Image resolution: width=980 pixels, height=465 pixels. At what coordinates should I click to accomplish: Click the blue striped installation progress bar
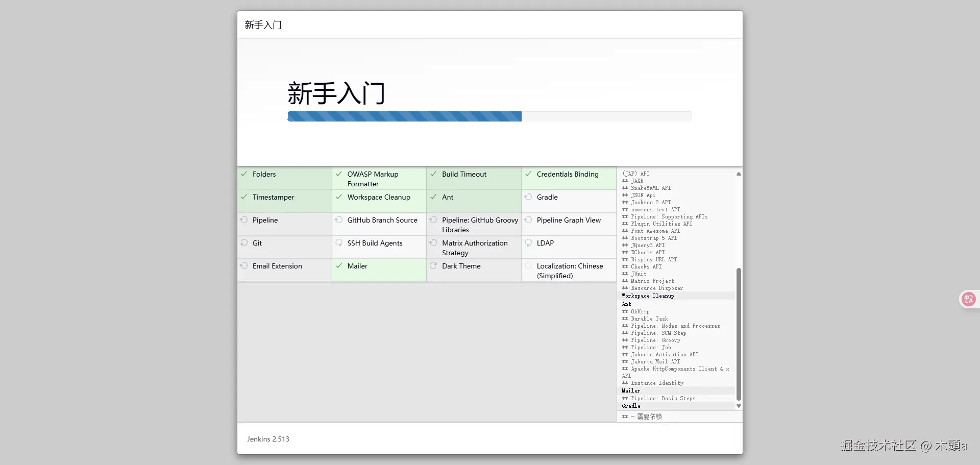(x=405, y=116)
